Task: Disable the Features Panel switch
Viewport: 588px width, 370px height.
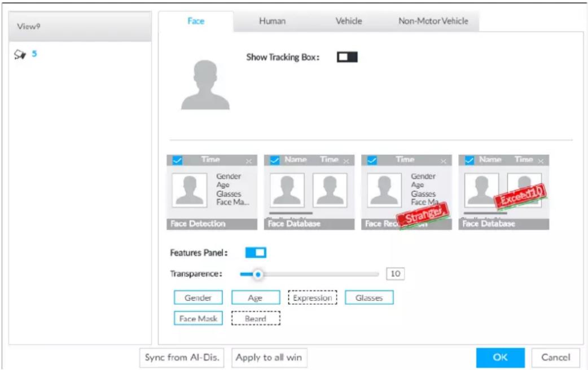Action: (x=256, y=252)
